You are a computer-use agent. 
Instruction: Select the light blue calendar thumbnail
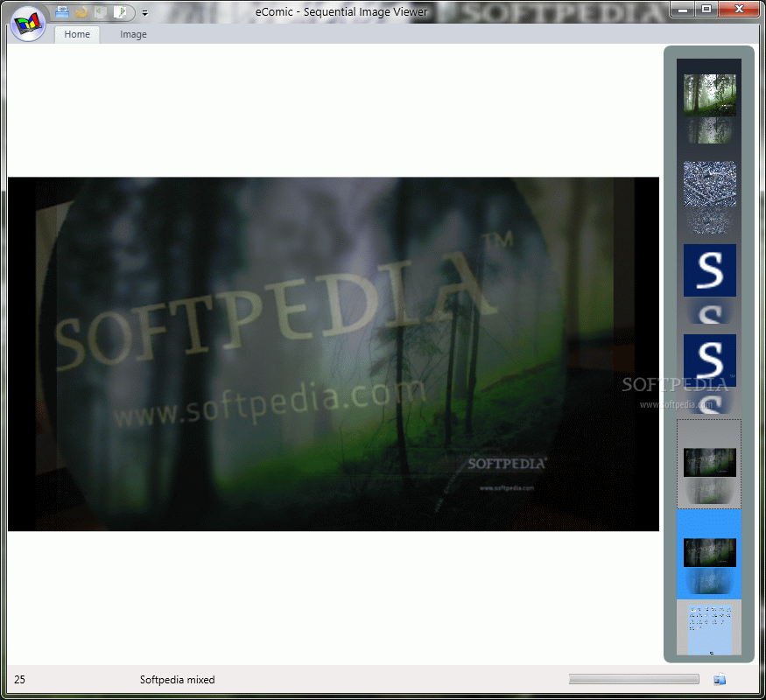tap(709, 630)
